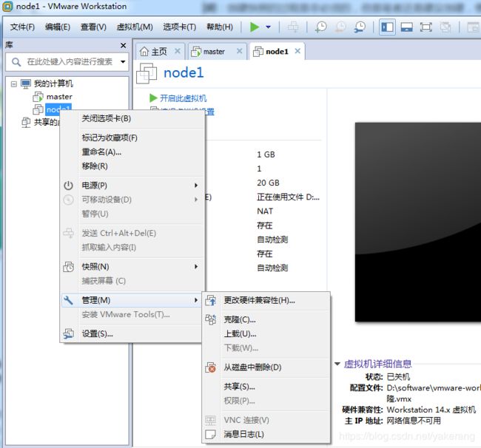Open the 虚拟机(M) menu
Image resolution: width=481 pixels, height=448 pixels.
pos(135,27)
